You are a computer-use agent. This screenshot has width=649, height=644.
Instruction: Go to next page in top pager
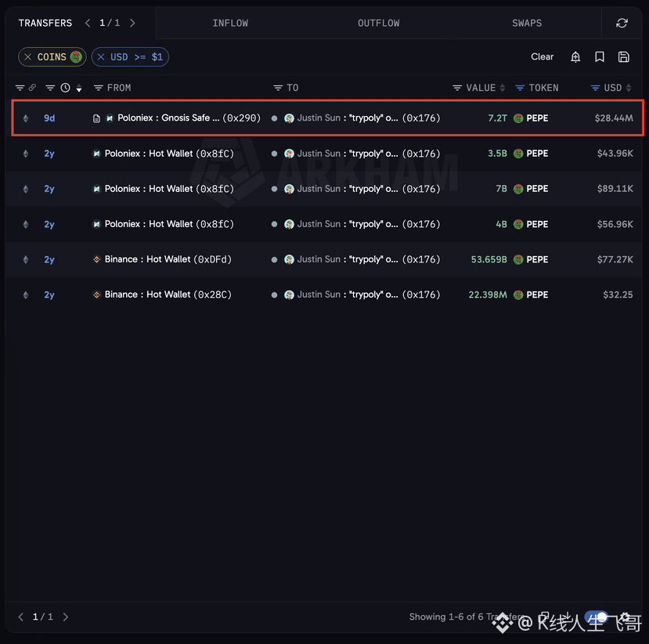click(132, 24)
